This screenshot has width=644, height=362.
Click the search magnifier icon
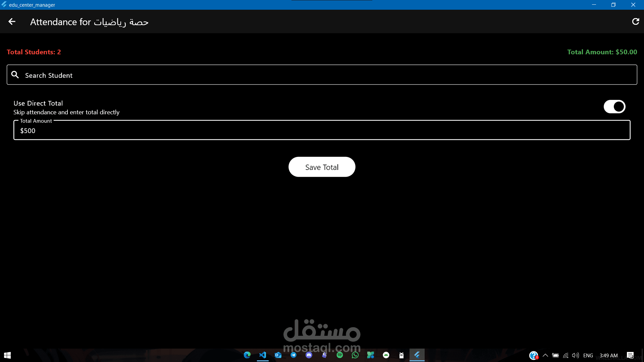tap(15, 75)
